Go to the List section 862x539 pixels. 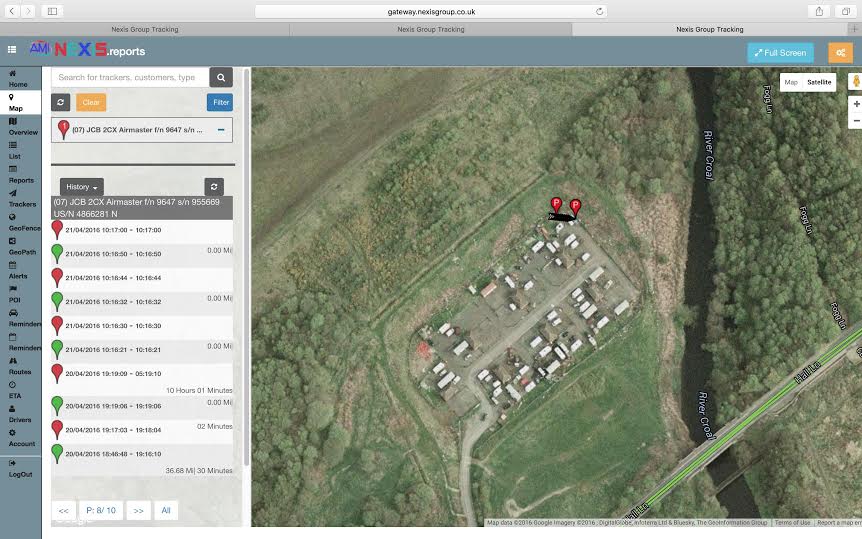click(x=14, y=151)
